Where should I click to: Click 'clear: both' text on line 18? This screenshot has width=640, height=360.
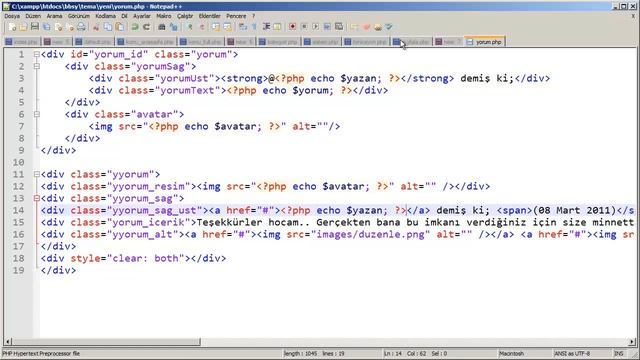146,258
